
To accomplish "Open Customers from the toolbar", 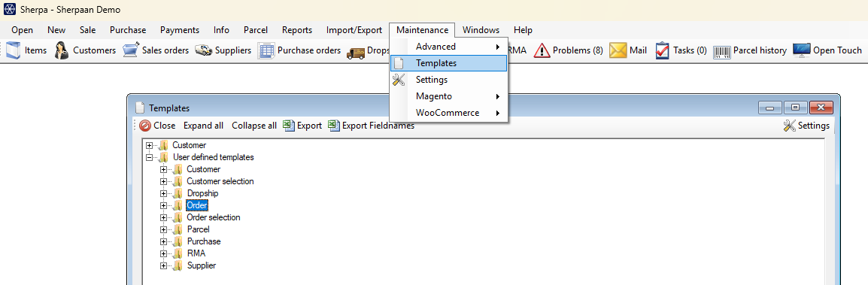I will click(61, 50).
